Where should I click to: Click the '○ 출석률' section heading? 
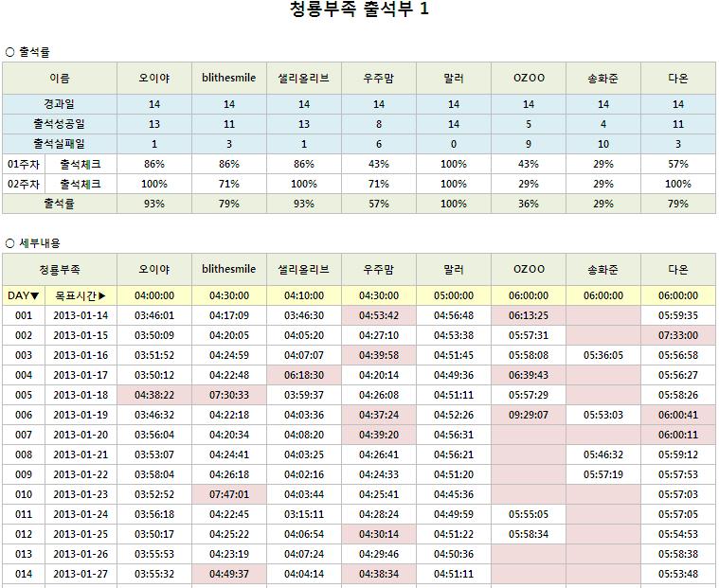coord(27,52)
